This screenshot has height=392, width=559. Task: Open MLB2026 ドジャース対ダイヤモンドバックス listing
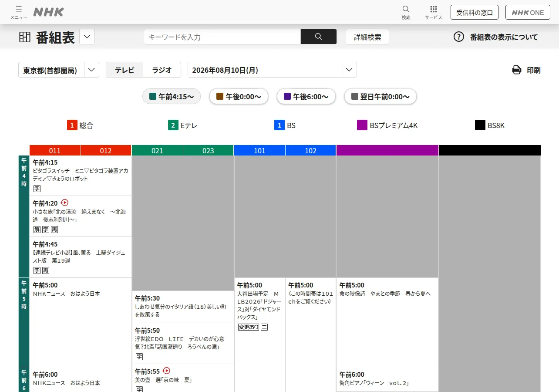(x=259, y=335)
